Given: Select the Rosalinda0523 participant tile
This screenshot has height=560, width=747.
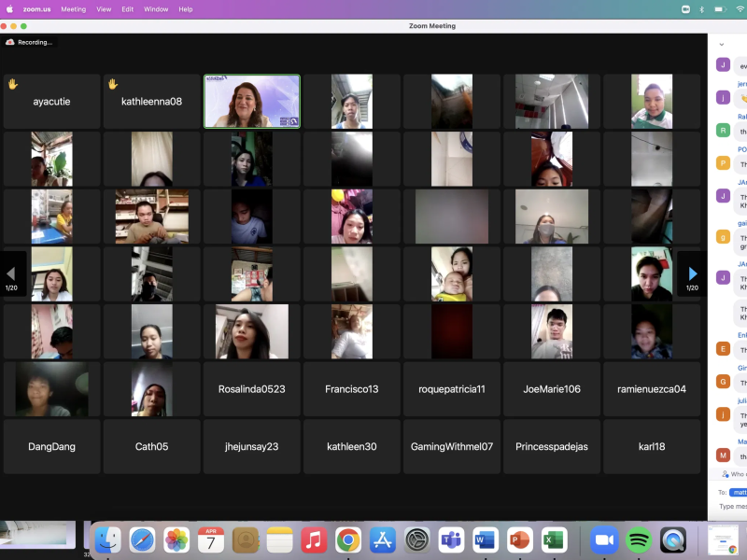Looking at the screenshot, I should click(x=252, y=389).
